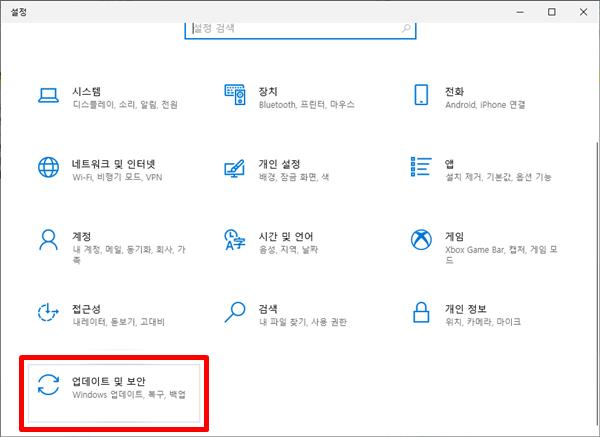Select the 시간 및 언어 language icon
The width and height of the screenshot is (600, 437).
pyautogui.click(x=235, y=240)
